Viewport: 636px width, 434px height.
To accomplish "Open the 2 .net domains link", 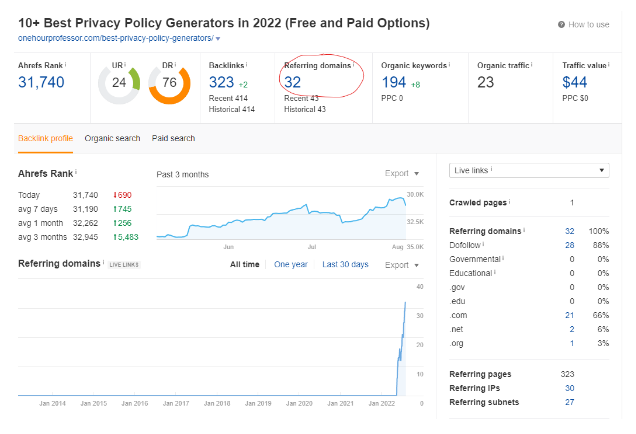I will click(572, 329).
